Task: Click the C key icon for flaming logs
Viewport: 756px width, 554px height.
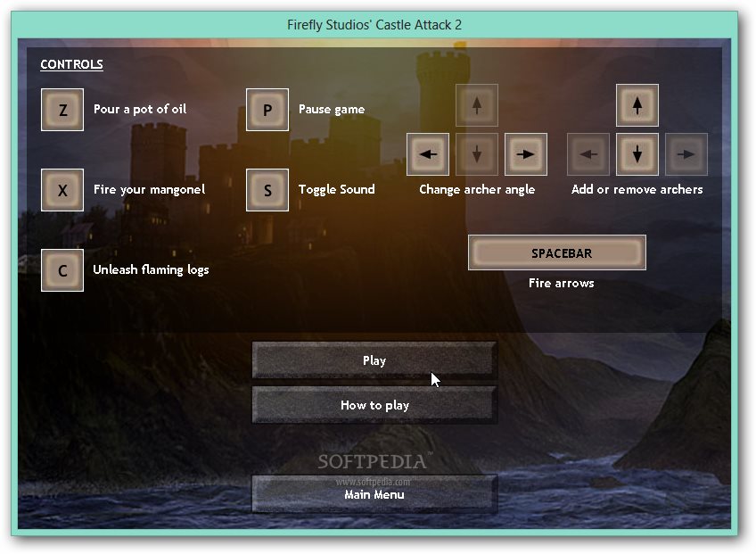Action: pyautogui.click(x=62, y=270)
